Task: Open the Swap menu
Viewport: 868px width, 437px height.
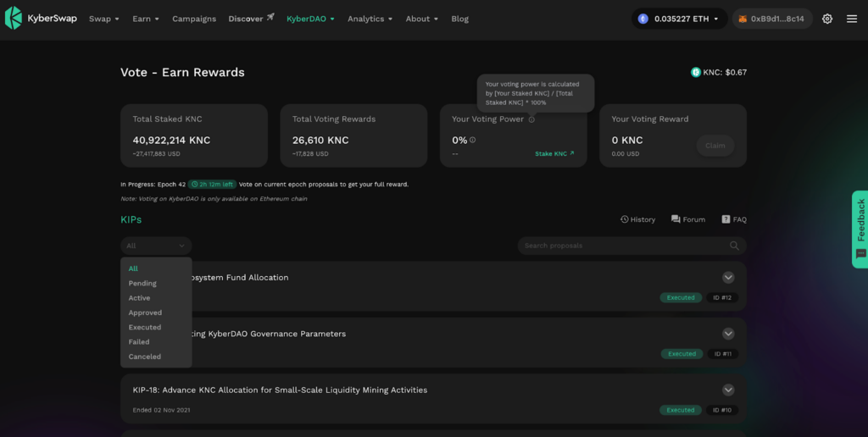Action: tap(104, 19)
